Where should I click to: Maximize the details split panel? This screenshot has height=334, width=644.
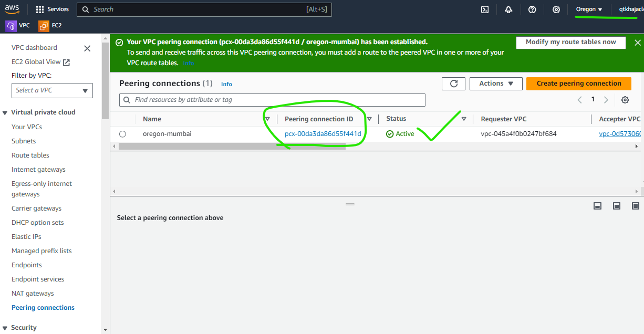(636, 206)
